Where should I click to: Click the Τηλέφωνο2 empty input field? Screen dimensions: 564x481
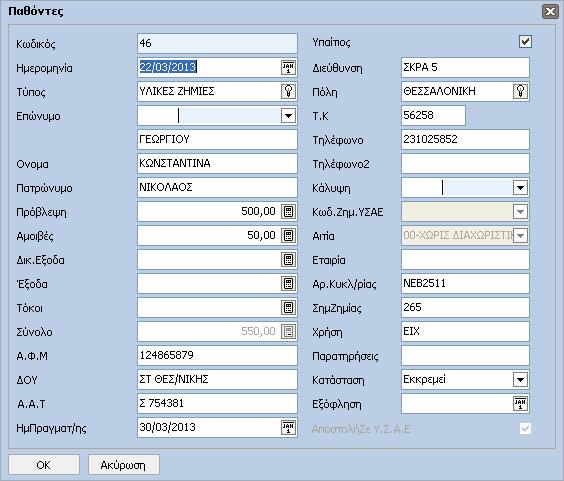[x=465, y=164]
